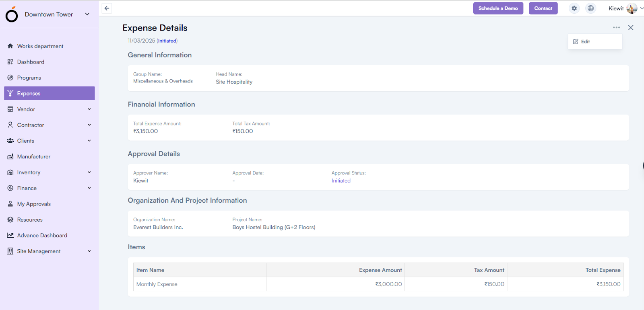Expand the Finance submenu chevron

coord(89,188)
